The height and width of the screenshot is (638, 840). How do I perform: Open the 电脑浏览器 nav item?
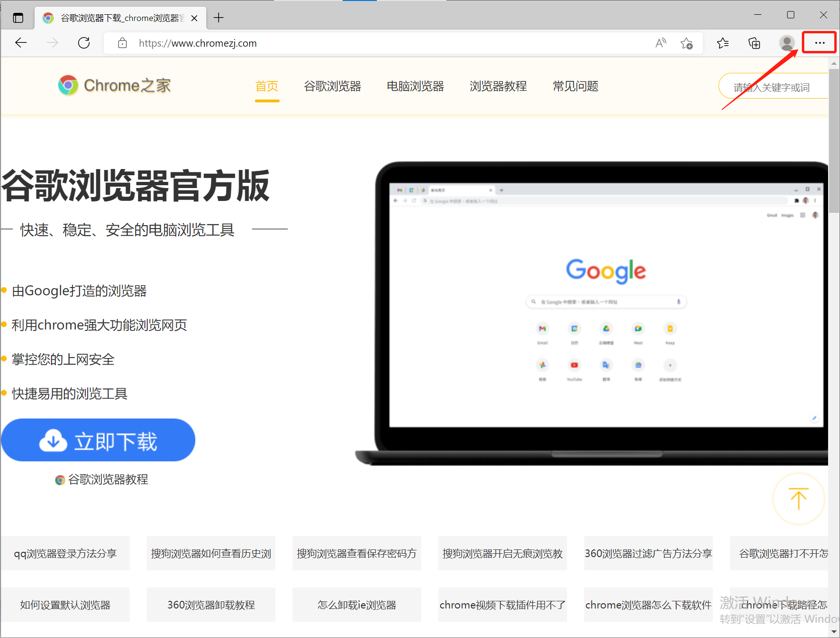(415, 86)
